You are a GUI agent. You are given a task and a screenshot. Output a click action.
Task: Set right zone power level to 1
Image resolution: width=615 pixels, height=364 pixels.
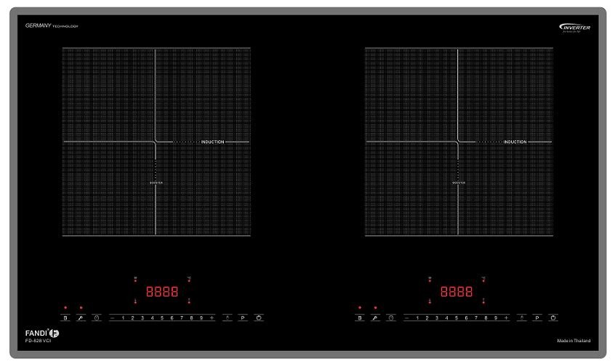coord(417,318)
